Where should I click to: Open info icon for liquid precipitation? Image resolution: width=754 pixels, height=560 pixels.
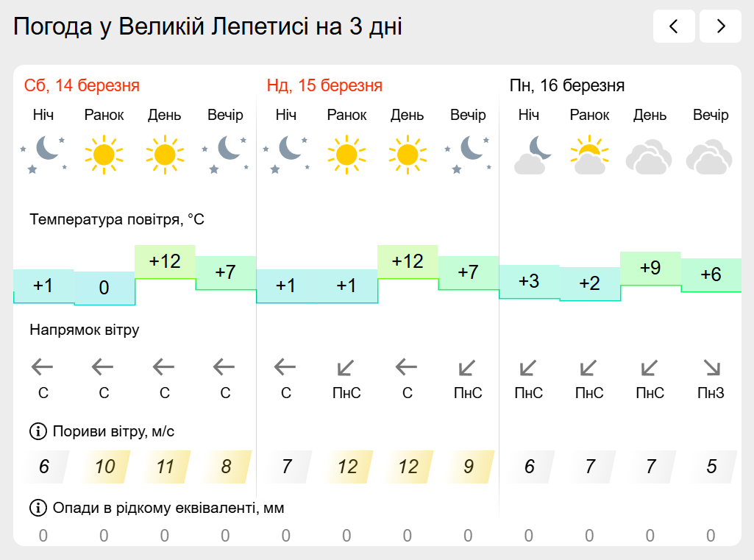point(38,508)
